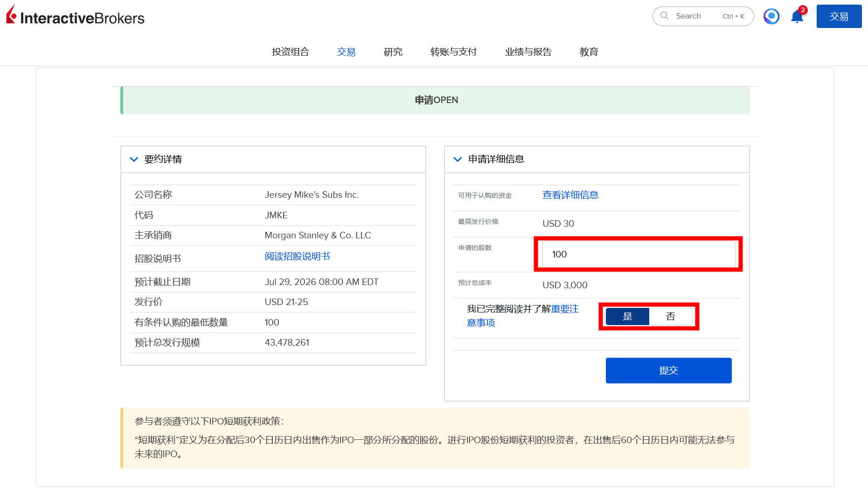Collapse the 要约详情 panel

click(134, 160)
